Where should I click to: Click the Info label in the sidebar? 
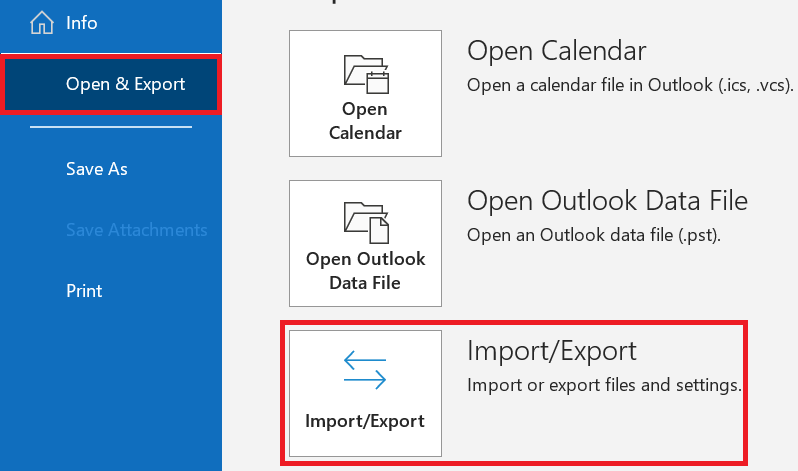click(x=82, y=22)
